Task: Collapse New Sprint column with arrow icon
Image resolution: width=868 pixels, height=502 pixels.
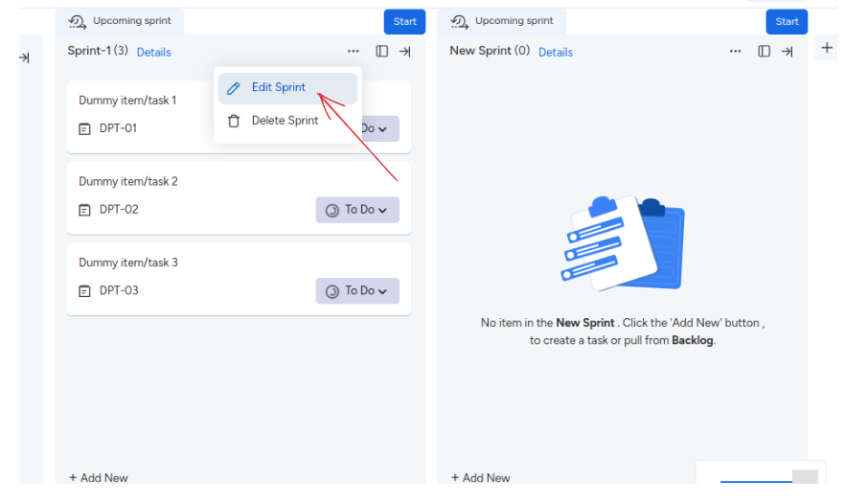Action: coord(788,52)
